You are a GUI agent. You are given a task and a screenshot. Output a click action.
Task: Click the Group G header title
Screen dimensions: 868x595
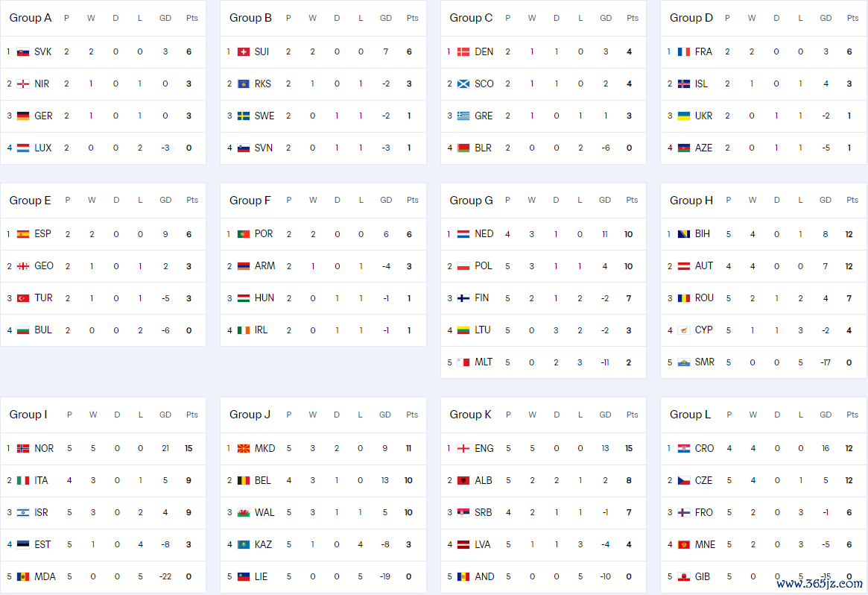coord(471,201)
